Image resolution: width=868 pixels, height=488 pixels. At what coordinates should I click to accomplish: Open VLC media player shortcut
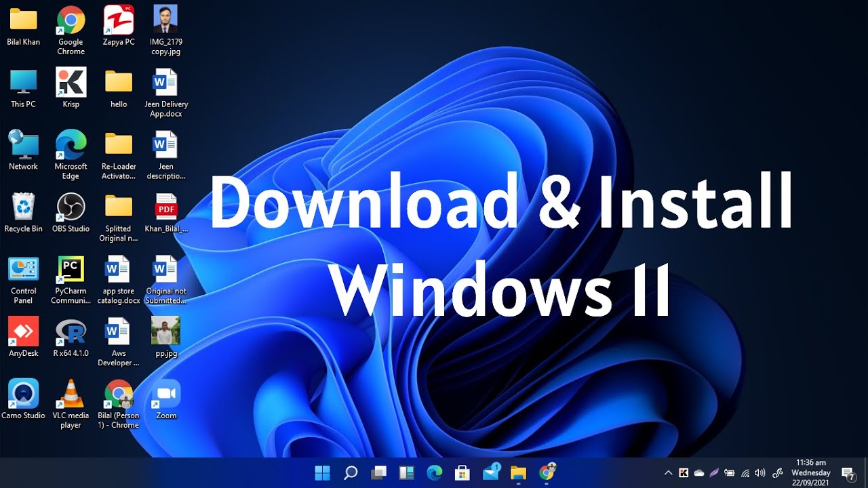pos(71,405)
